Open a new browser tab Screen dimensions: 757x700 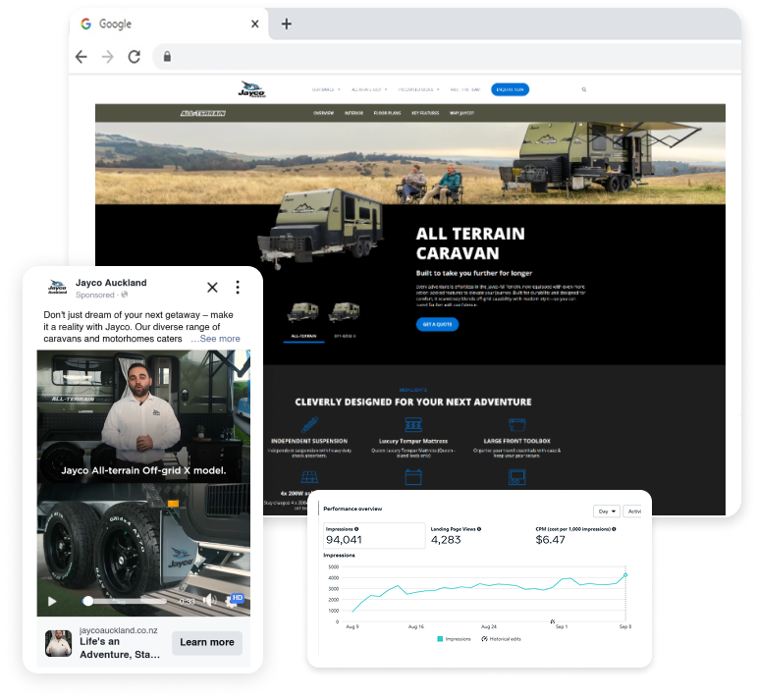tap(287, 24)
